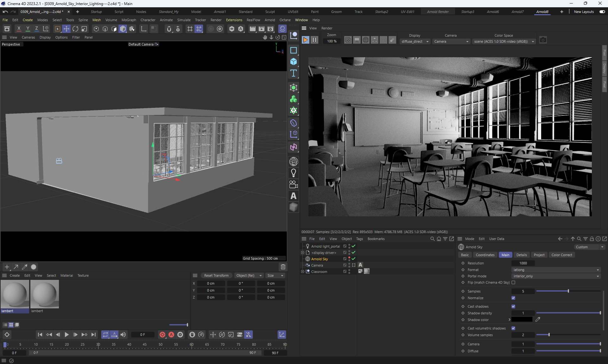
Task: Start IPR render with play button
Action: pyautogui.click(x=305, y=40)
